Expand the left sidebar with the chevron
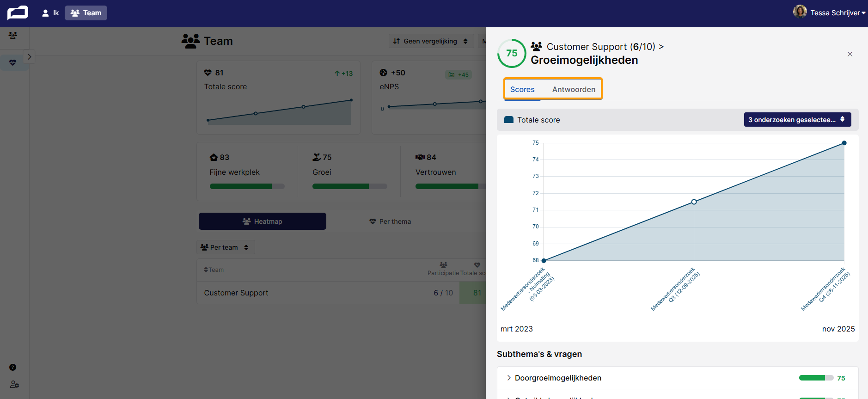Screen dimensions: 868x399 point(29,57)
